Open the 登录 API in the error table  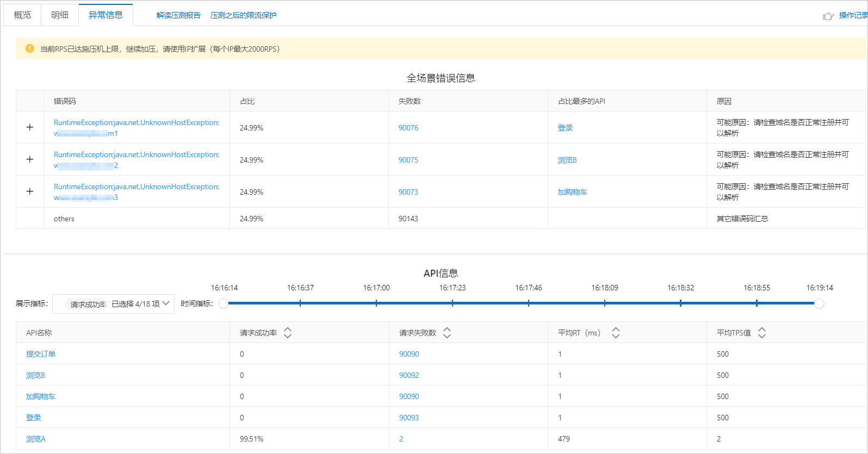tap(565, 128)
